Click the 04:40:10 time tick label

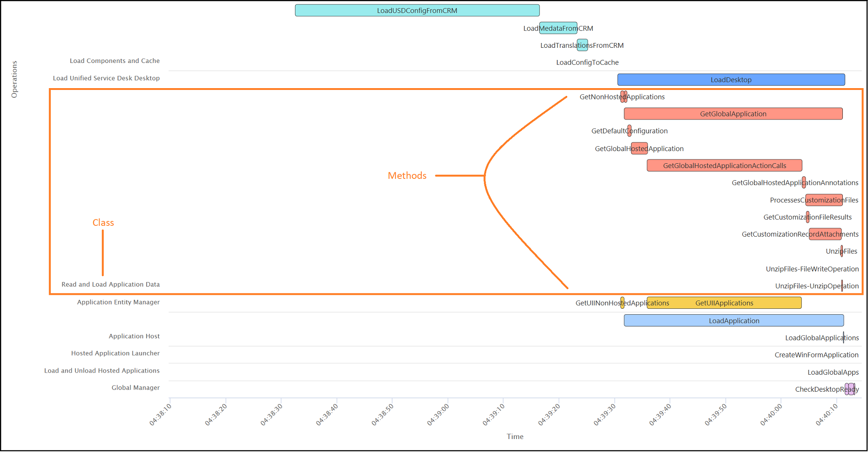[827, 415]
